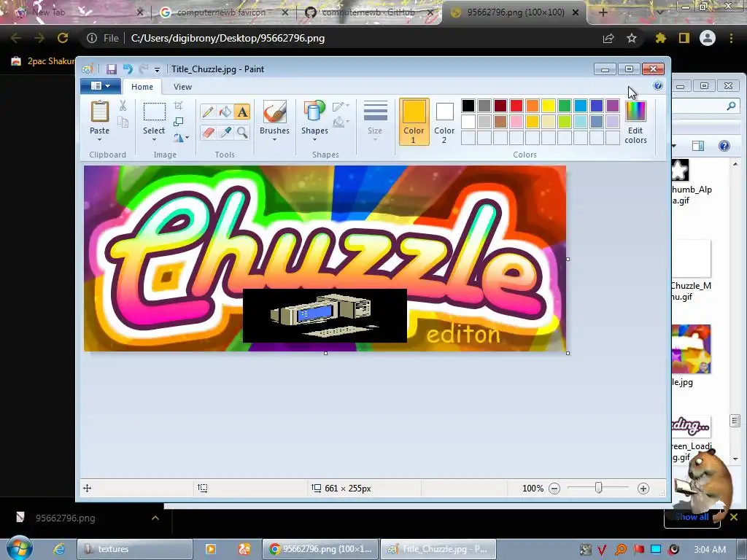This screenshot has width=747, height=560.
Task: Expand download item options chevron
Action: click(x=155, y=518)
